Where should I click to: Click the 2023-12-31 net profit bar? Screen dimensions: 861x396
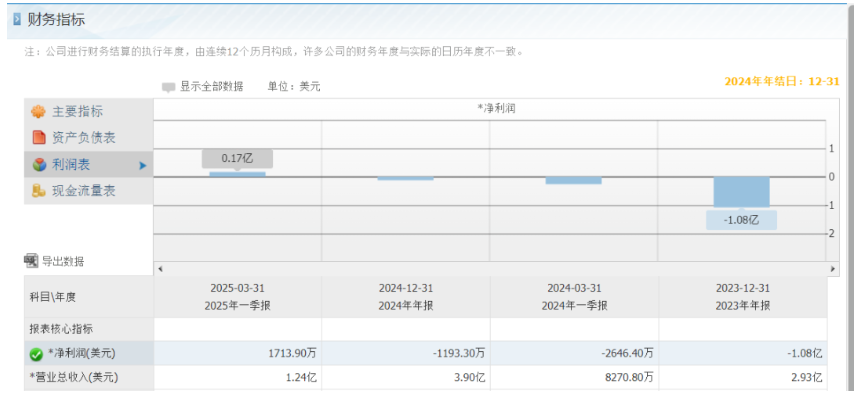click(742, 192)
